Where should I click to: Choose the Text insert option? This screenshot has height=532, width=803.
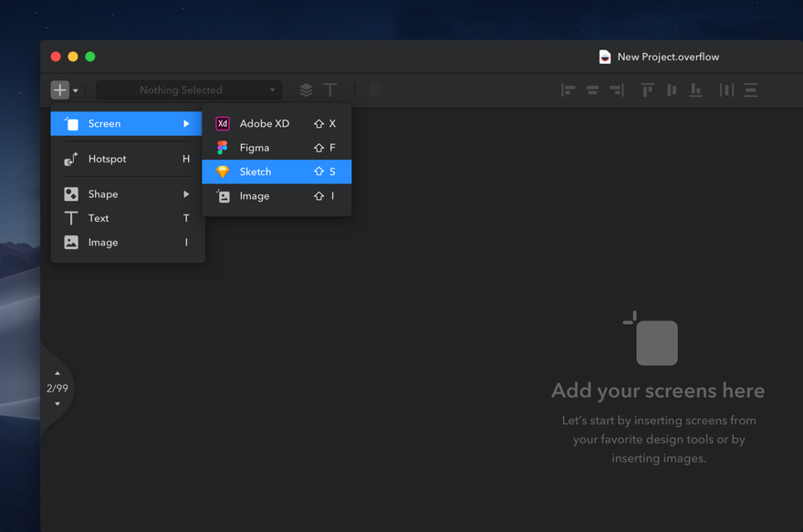[128, 218]
